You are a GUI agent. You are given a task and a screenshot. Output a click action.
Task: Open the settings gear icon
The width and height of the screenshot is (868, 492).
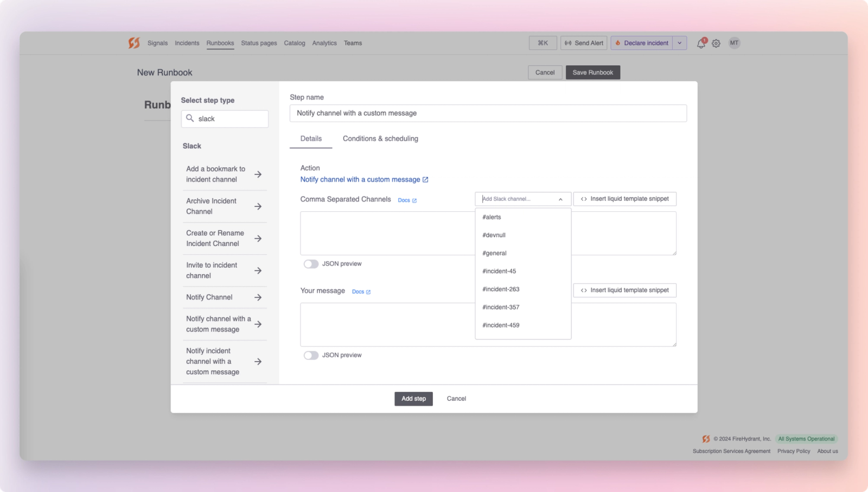[716, 43]
